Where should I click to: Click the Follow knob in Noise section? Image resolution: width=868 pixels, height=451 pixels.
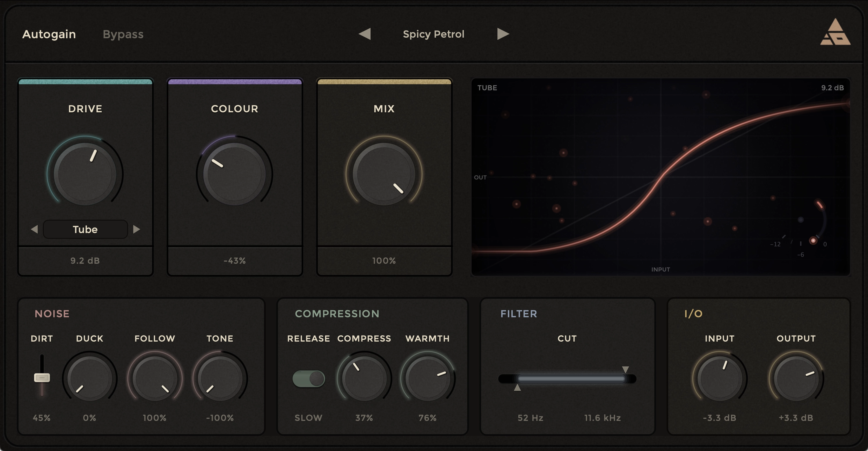155,378
